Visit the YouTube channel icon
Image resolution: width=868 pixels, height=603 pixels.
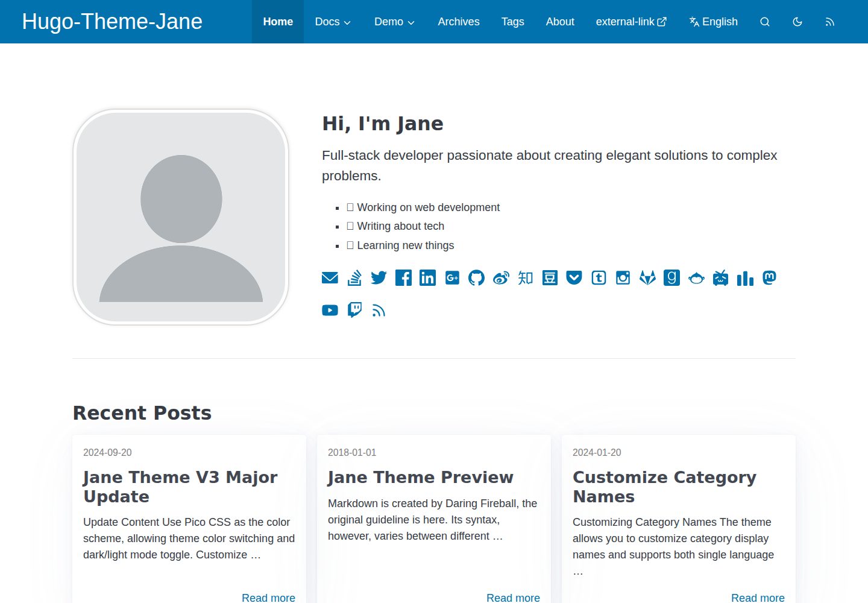click(330, 311)
